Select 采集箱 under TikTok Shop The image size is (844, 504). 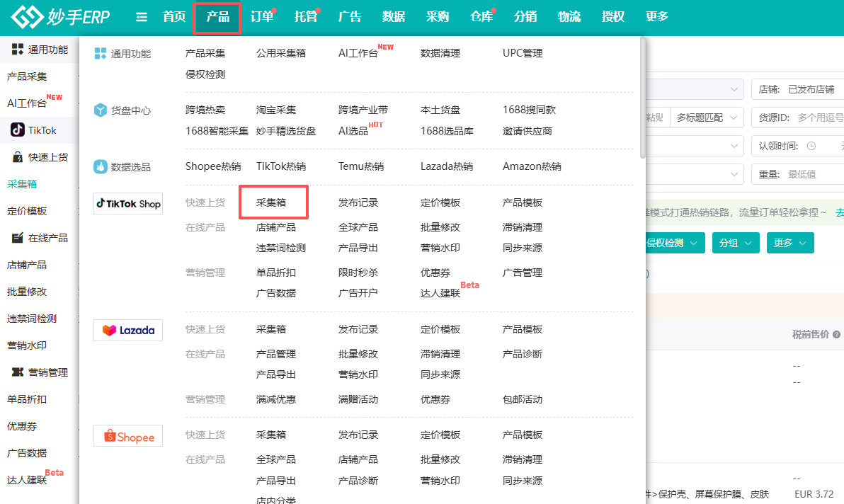pos(271,202)
